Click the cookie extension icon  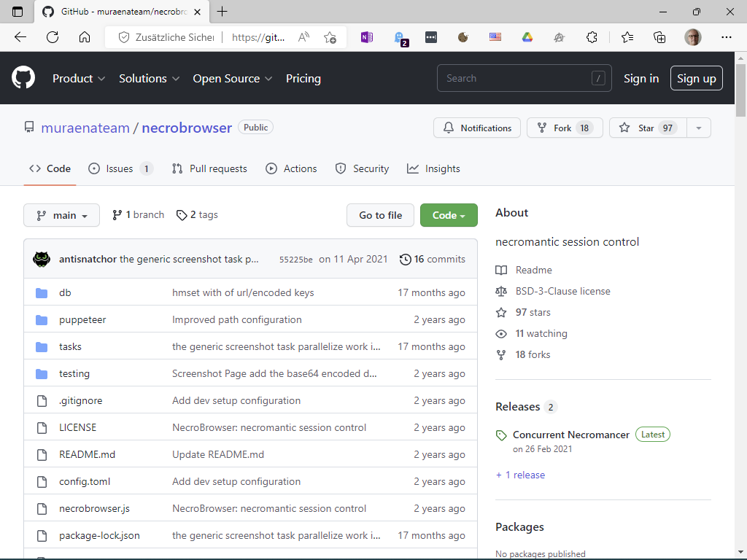pos(463,37)
